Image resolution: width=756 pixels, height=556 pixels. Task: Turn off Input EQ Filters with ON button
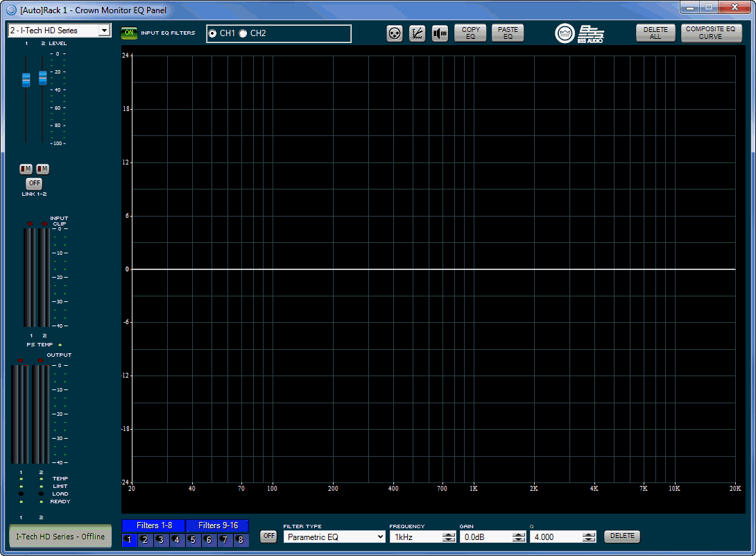click(x=129, y=33)
